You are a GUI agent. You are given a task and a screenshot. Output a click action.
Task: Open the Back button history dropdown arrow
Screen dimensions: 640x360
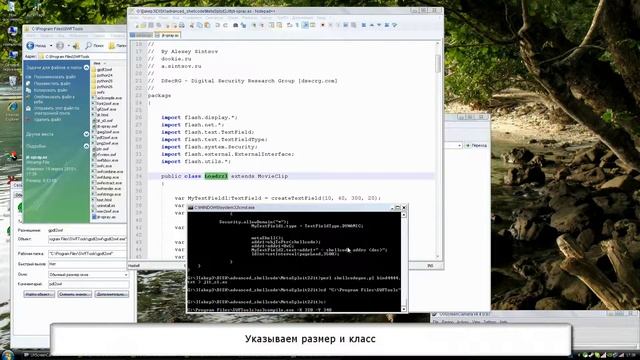tap(51, 46)
